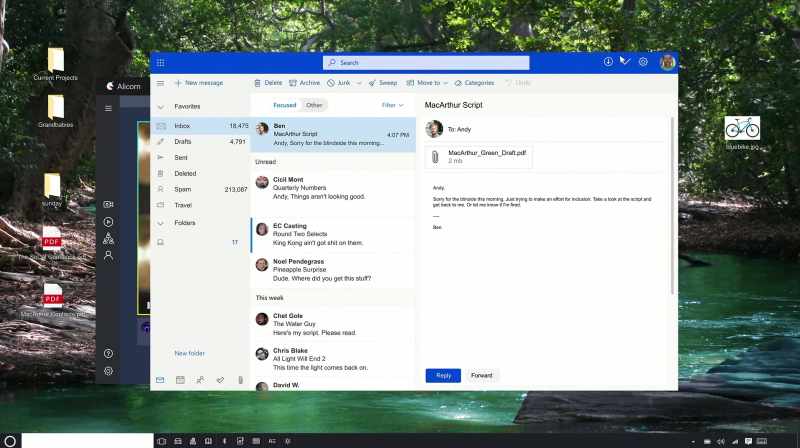Open the Filter dropdown
The height and width of the screenshot is (448, 800).
coord(392,105)
